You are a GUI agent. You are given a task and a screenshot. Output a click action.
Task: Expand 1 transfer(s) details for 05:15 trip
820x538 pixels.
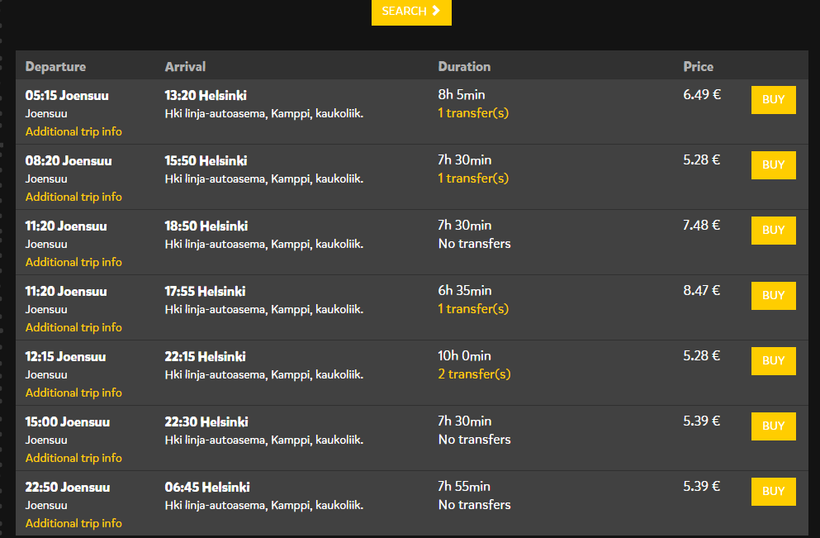point(473,113)
